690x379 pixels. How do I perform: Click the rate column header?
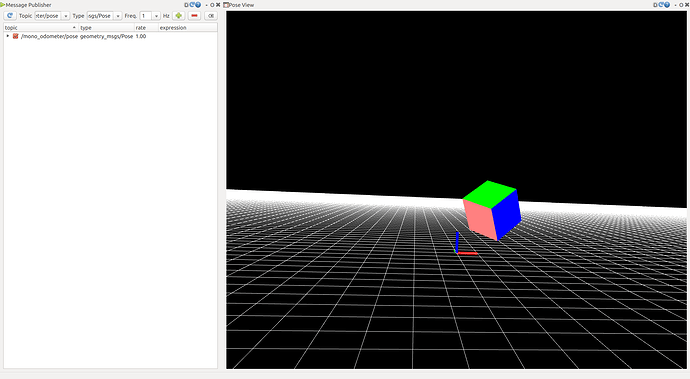point(146,27)
